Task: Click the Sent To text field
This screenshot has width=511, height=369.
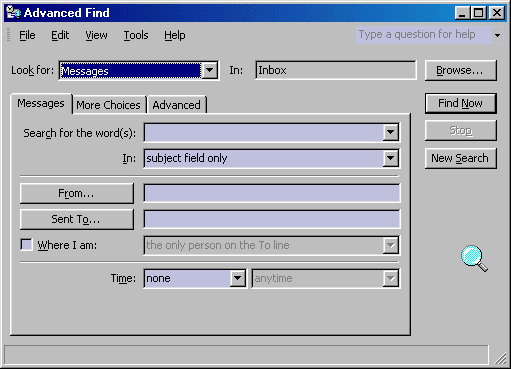Action: point(272,219)
